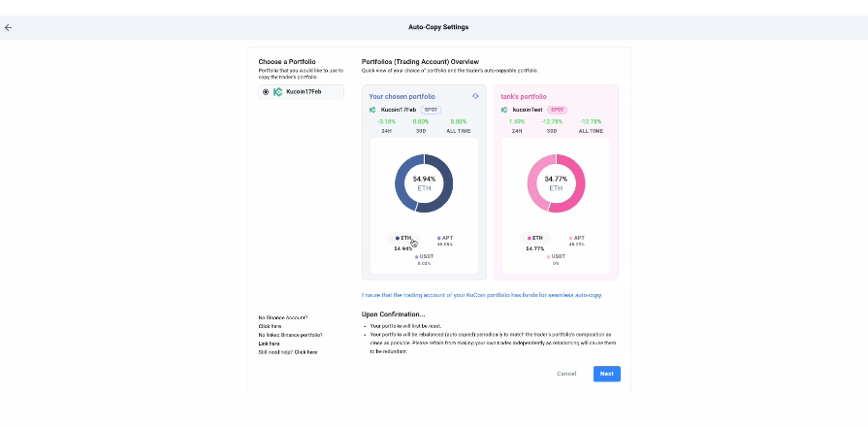Click the KuCoin logo in your chosen portfolio card

coord(373,110)
